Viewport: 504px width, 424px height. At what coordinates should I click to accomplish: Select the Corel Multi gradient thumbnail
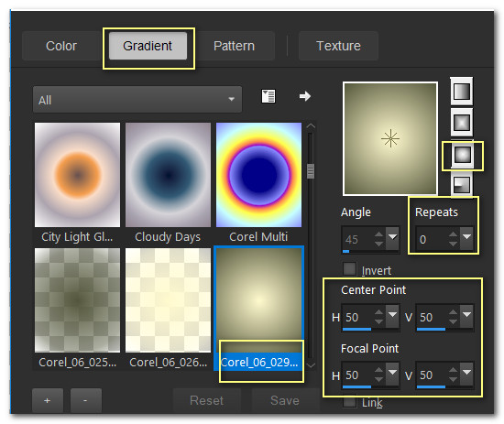[258, 175]
